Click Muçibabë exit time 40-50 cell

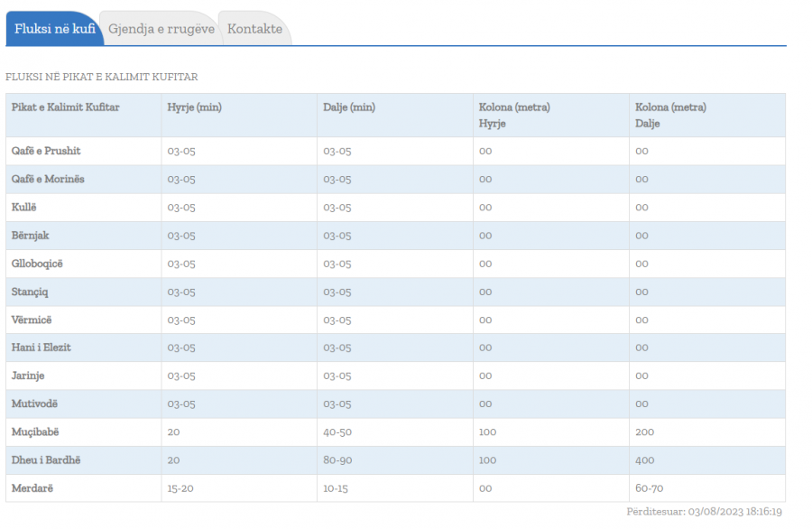[394, 432]
